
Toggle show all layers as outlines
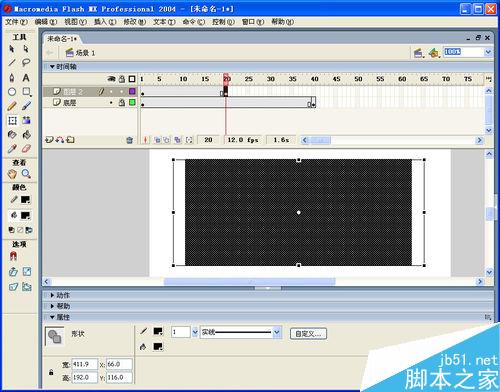pos(132,79)
